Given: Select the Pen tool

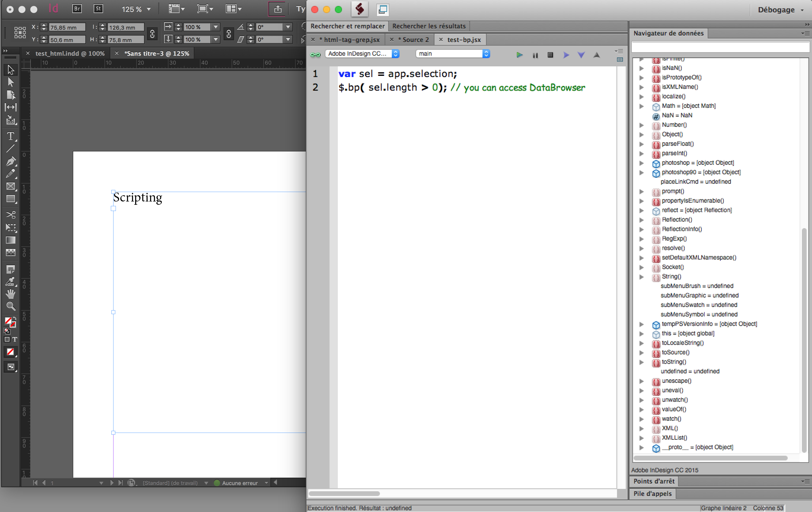Looking at the screenshot, I should [x=11, y=161].
